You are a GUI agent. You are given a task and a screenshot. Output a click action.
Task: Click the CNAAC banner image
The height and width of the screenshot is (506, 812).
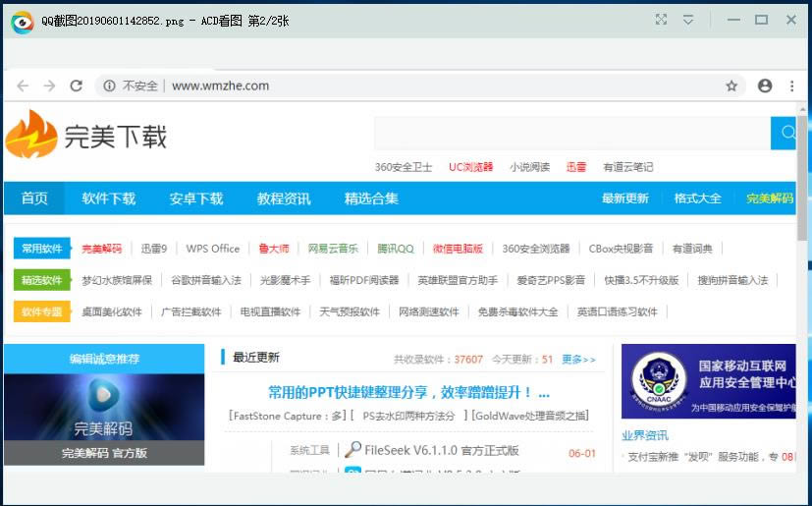point(709,381)
